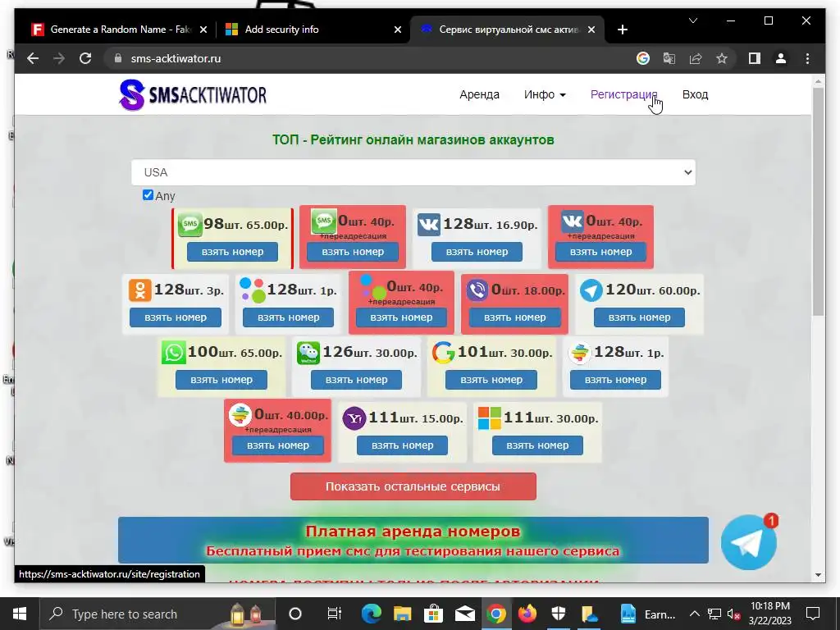
Task: Open the notification center icon
Action: point(813,614)
